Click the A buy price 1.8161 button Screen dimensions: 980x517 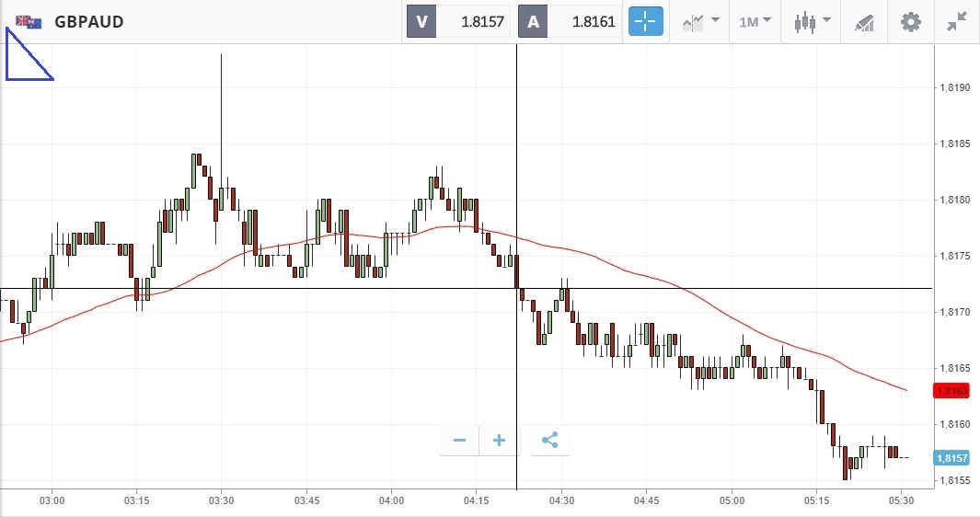tap(570, 21)
